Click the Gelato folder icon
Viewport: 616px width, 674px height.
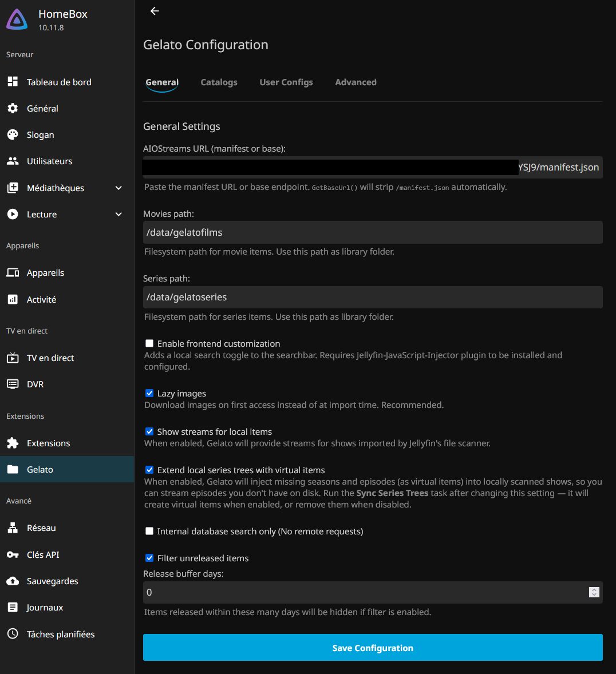pos(13,469)
